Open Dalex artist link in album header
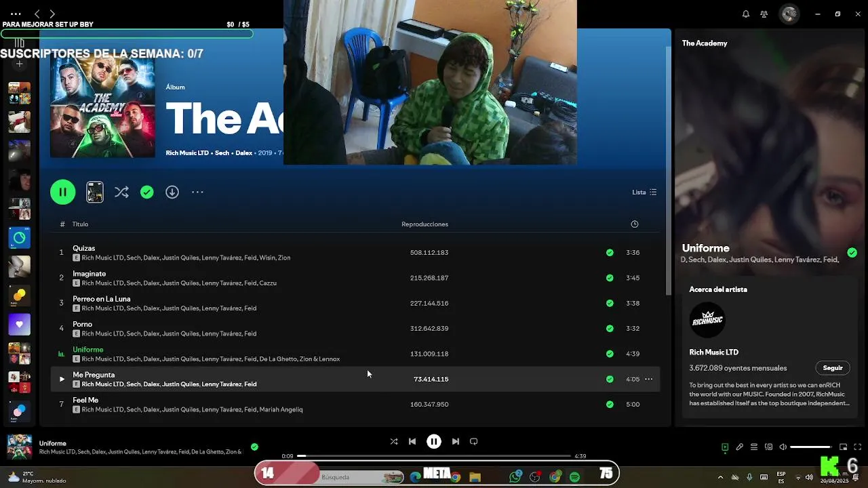868x488 pixels. click(243, 153)
